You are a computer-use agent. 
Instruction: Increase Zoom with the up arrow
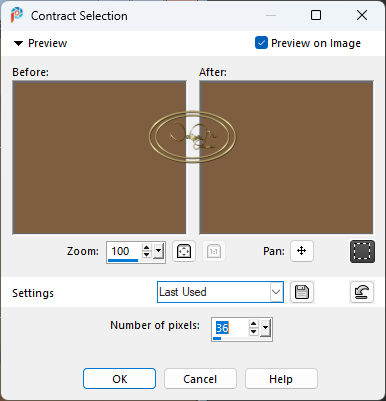tap(146, 247)
